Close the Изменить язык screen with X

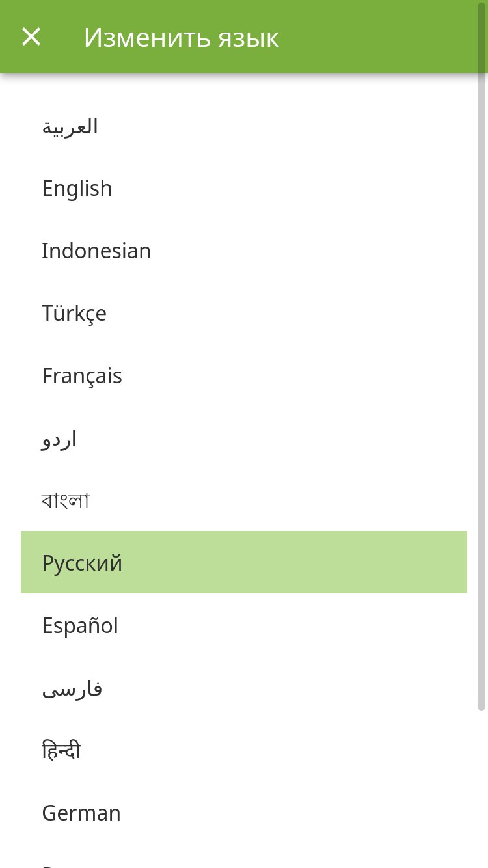point(31,37)
